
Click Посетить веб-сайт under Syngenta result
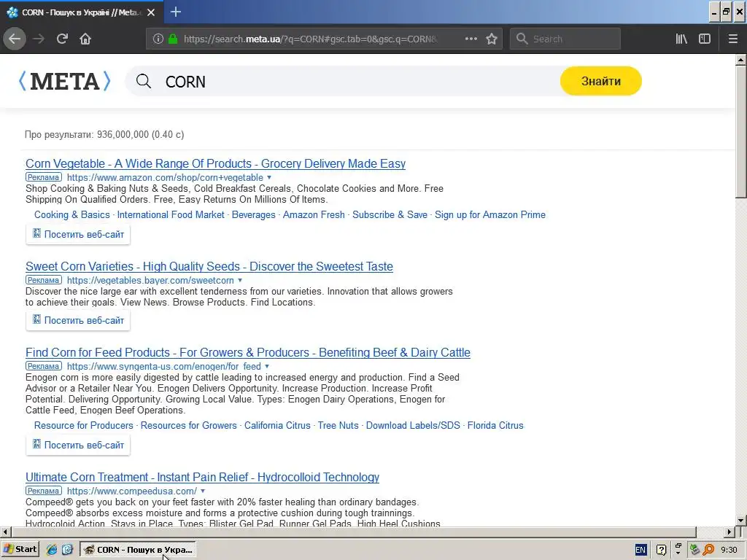point(78,446)
